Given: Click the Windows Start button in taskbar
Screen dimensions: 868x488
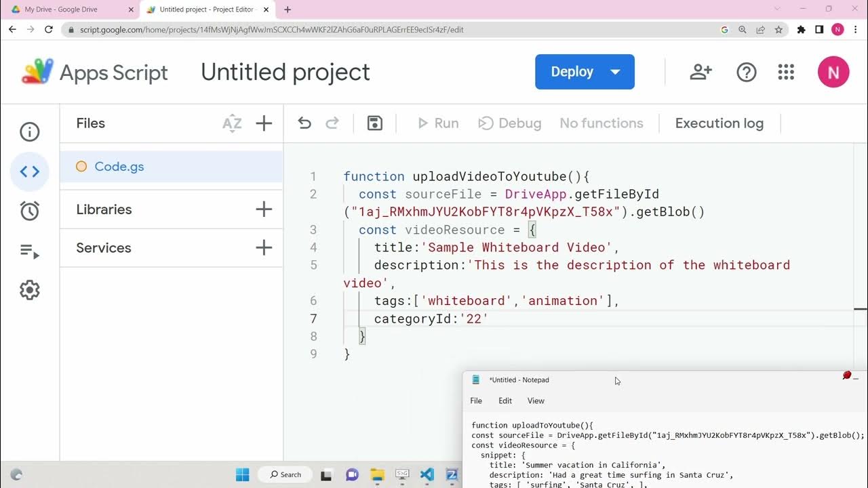Looking at the screenshot, I should pos(242,474).
